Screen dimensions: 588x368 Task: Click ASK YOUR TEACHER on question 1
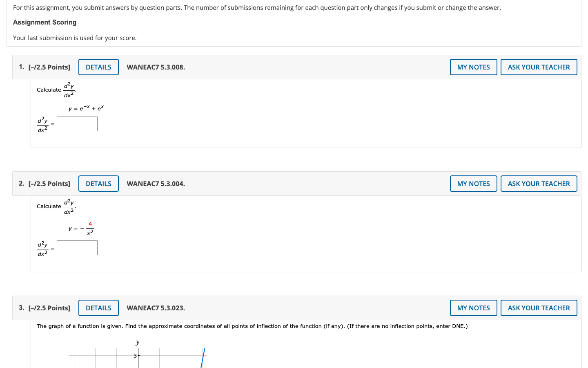coord(539,67)
